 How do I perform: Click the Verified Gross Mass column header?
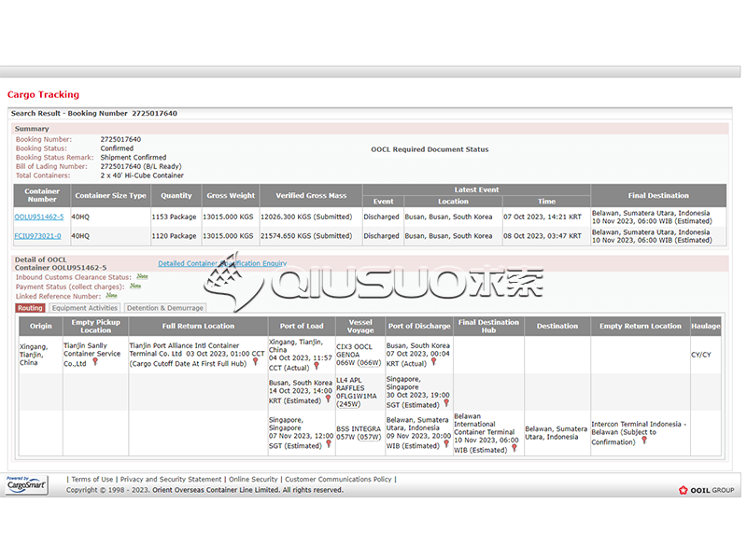(x=311, y=196)
